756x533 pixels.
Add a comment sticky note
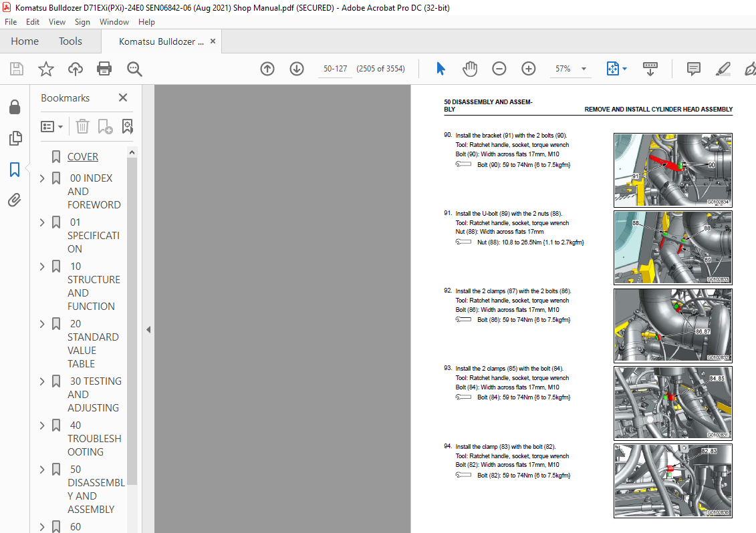click(x=693, y=69)
